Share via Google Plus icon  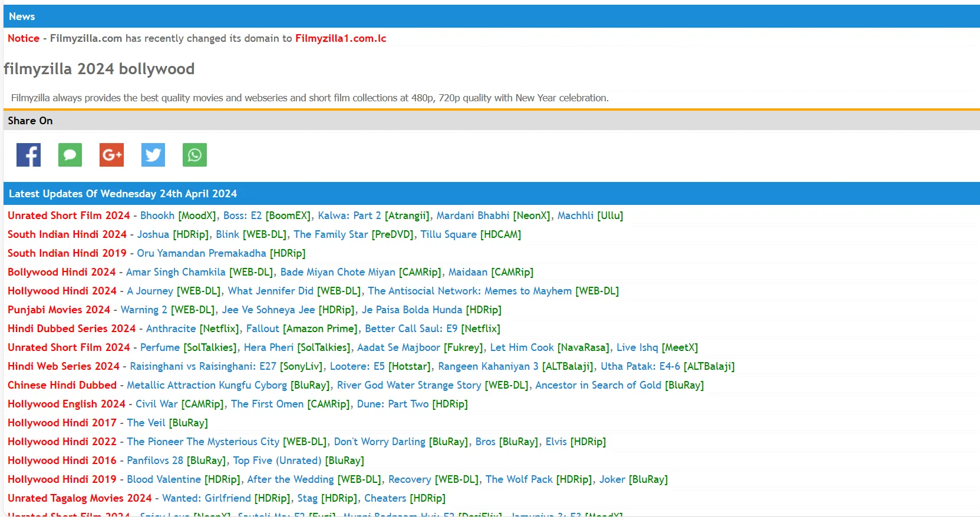[x=111, y=155]
